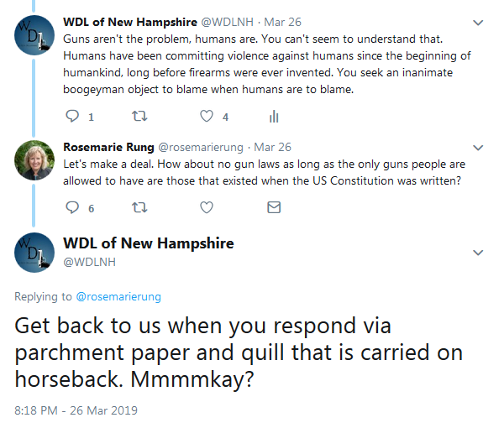
Task: Click the @WDLNH handle under main tweet name
Action: [89, 261]
